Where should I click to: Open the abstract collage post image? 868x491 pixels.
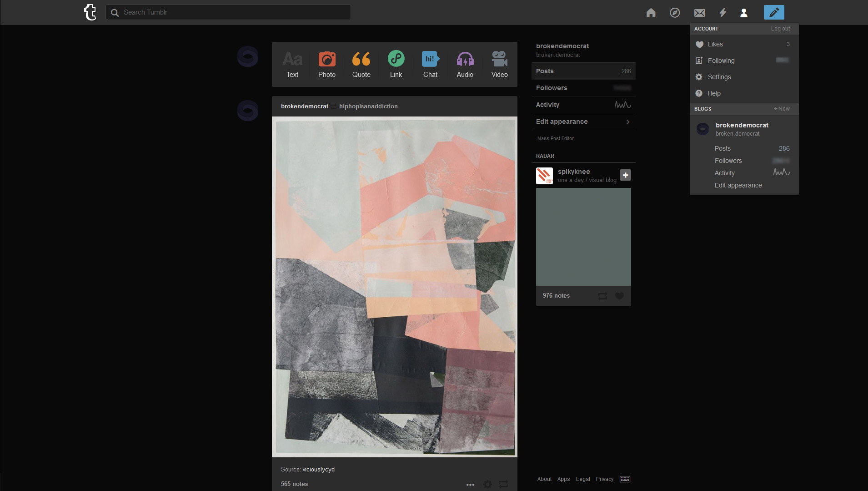point(395,287)
